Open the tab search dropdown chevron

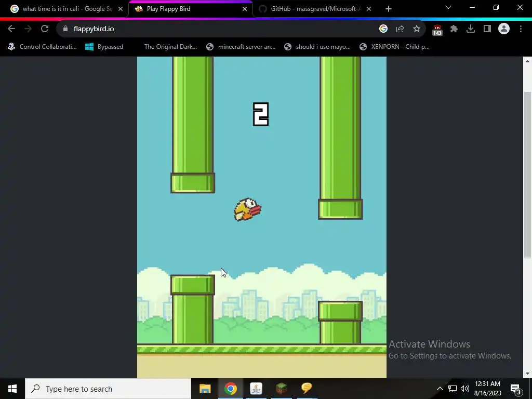(x=448, y=7)
